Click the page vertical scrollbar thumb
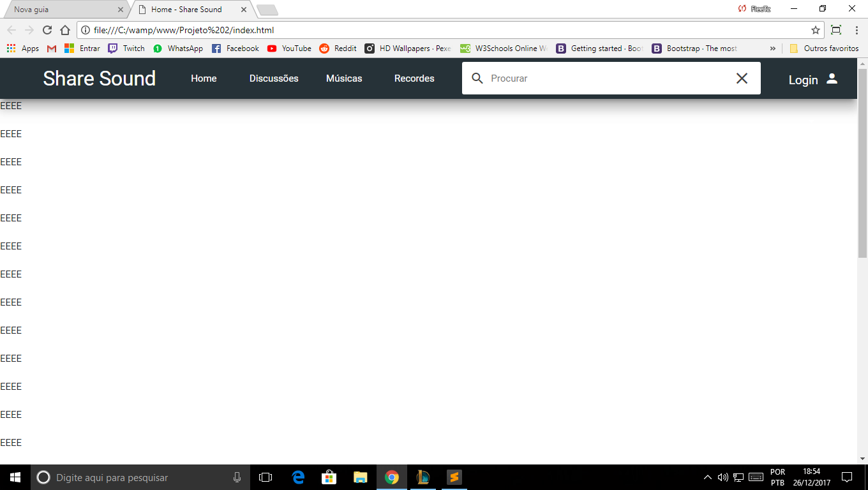This screenshot has width=868, height=490. (x=862, y=163)
